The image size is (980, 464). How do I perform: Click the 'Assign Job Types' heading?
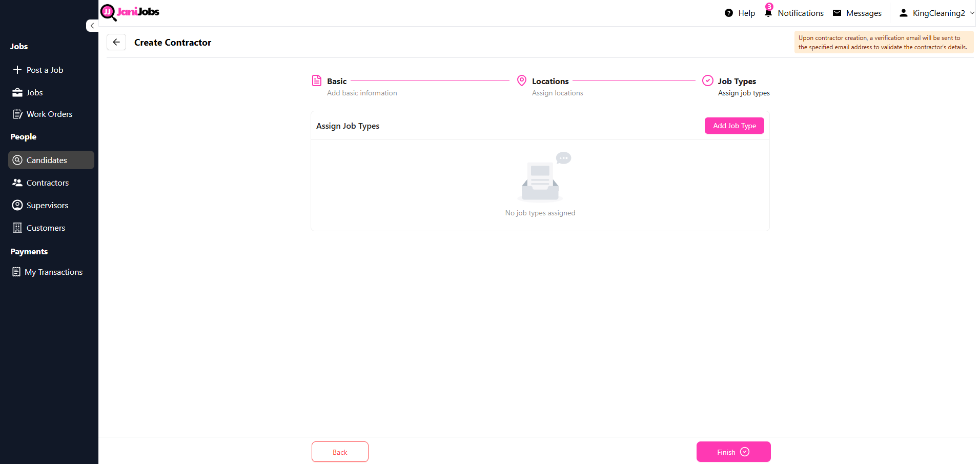click(x=348, y=126)
